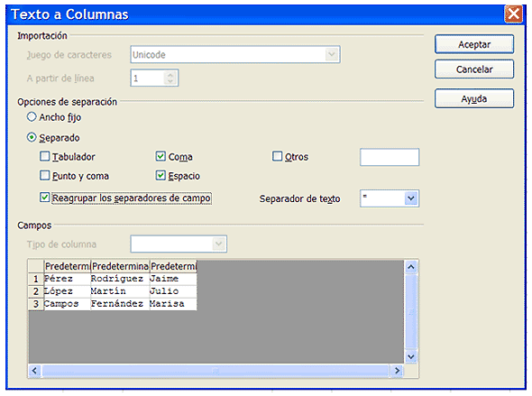Open the Separador de texto dropdown
The image size is (532, 396).
coord(411,198)
